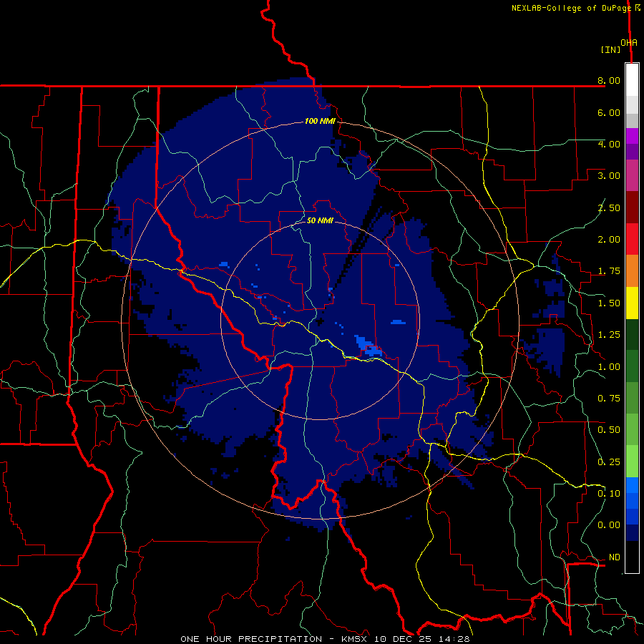Screen dimensions: 644x644
Task: Click the 0.75 legend value
Action: click(609, 399)
